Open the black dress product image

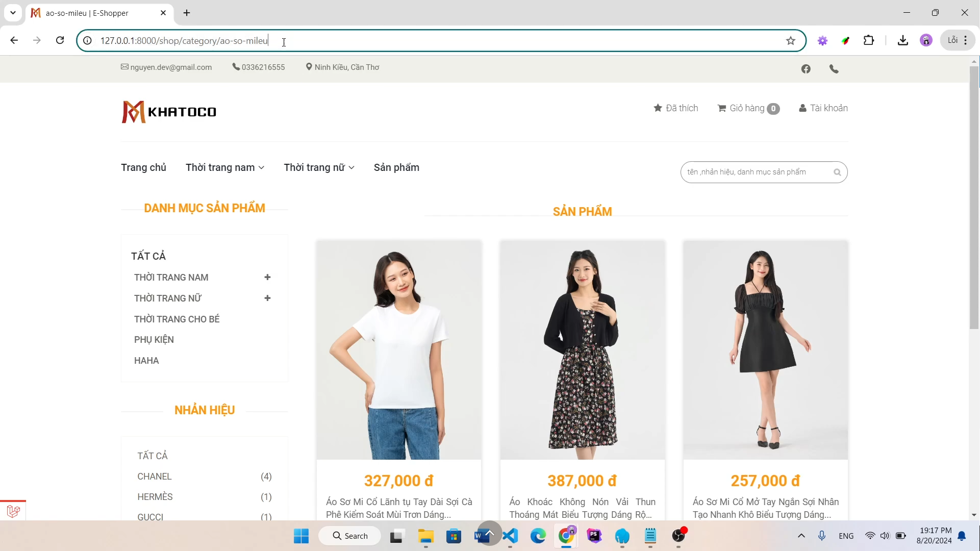click(766, 350)
